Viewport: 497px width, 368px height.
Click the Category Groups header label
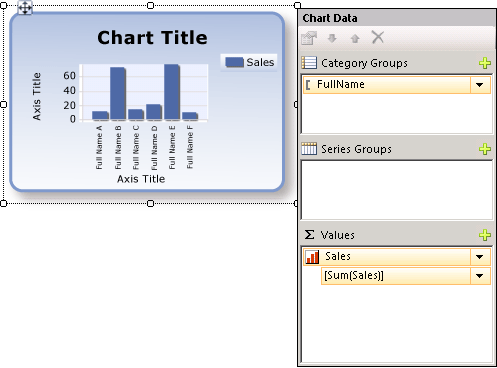(364, 63)
